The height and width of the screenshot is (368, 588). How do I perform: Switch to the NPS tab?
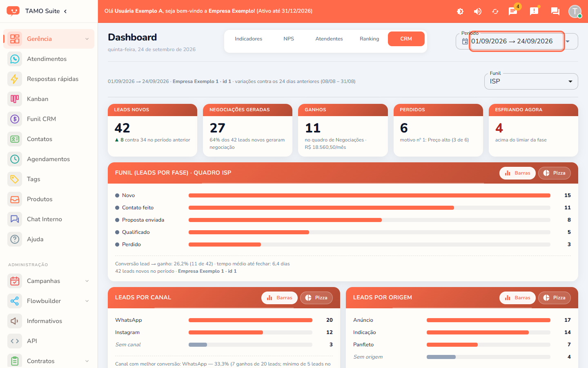point(289,39)
